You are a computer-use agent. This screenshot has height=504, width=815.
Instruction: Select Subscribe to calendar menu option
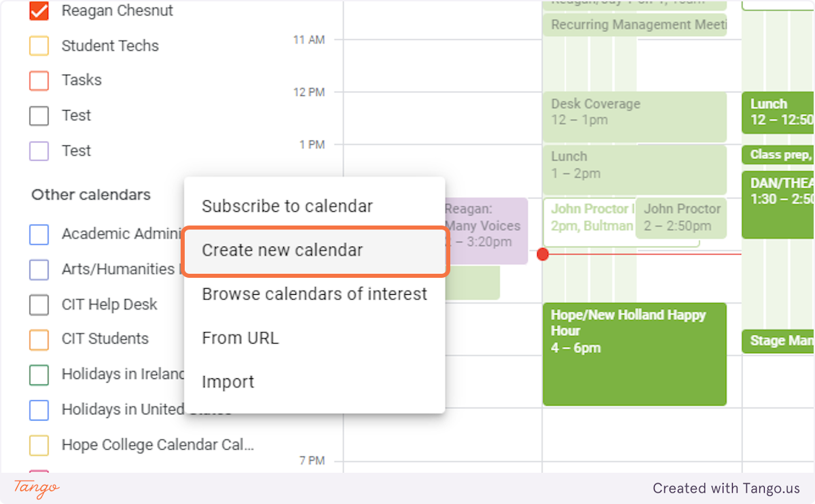[x=287, y=206]
